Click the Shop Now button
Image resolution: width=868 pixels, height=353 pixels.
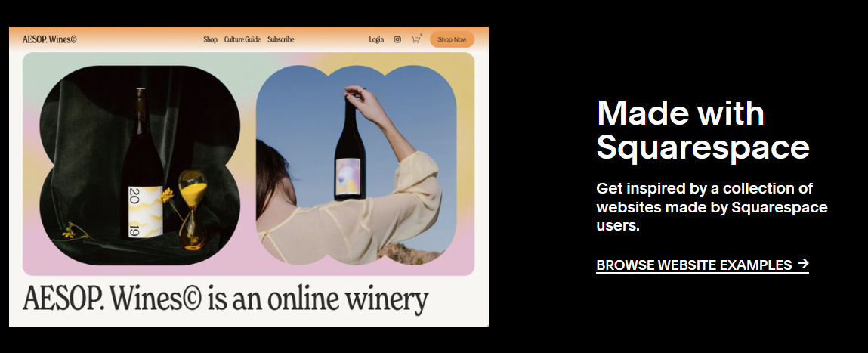coord(452,39)
